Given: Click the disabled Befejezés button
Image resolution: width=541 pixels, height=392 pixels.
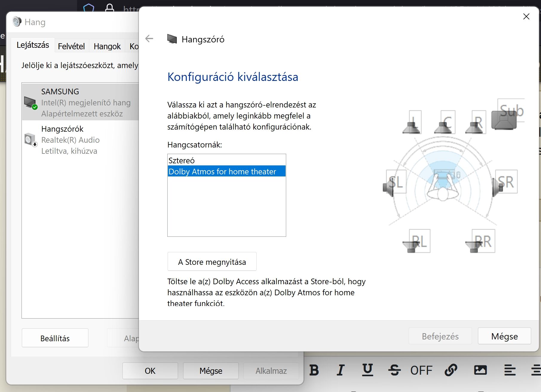Looking at the screenshot, I should [x=440, y=336].
